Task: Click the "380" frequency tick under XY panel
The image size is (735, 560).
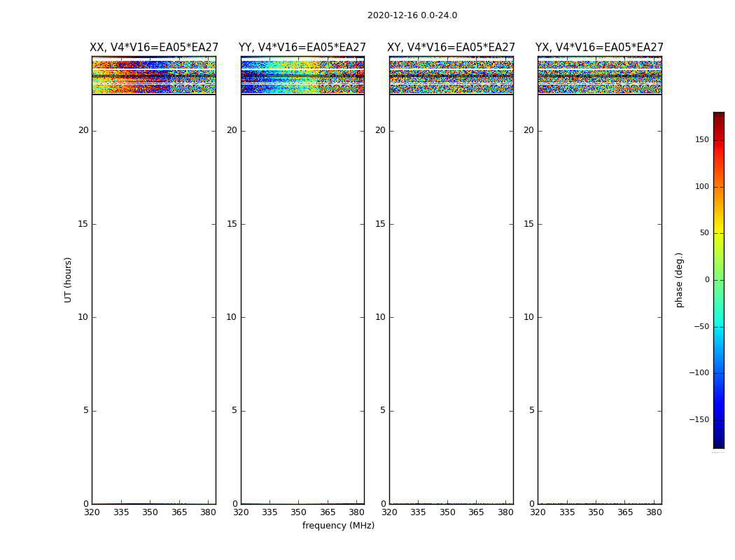Action: pyautogui.click(x=505, y=512)
